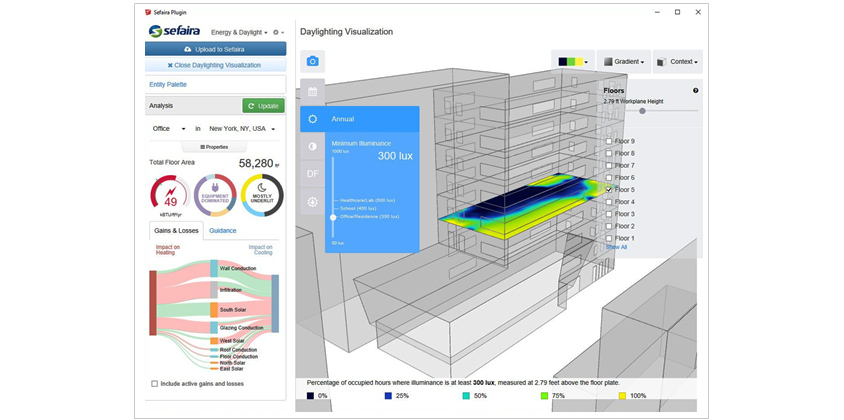Switch to the Guidance tab

click(223, 230)
